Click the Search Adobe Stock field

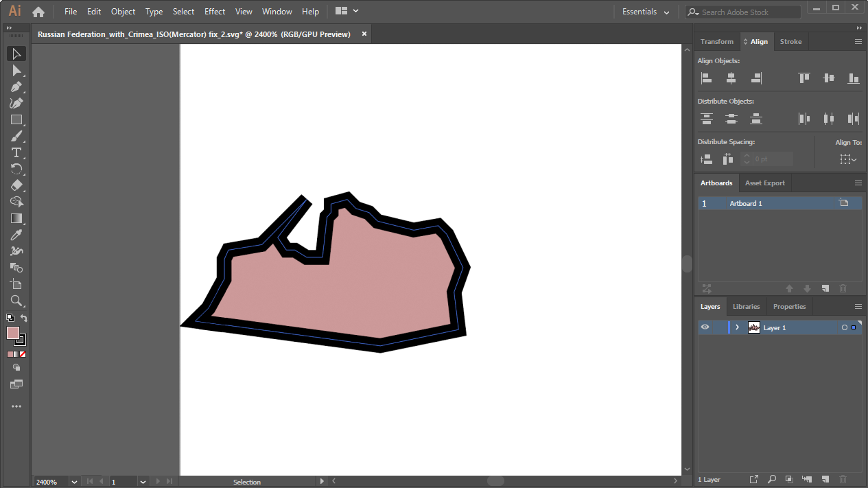point(744,12)
